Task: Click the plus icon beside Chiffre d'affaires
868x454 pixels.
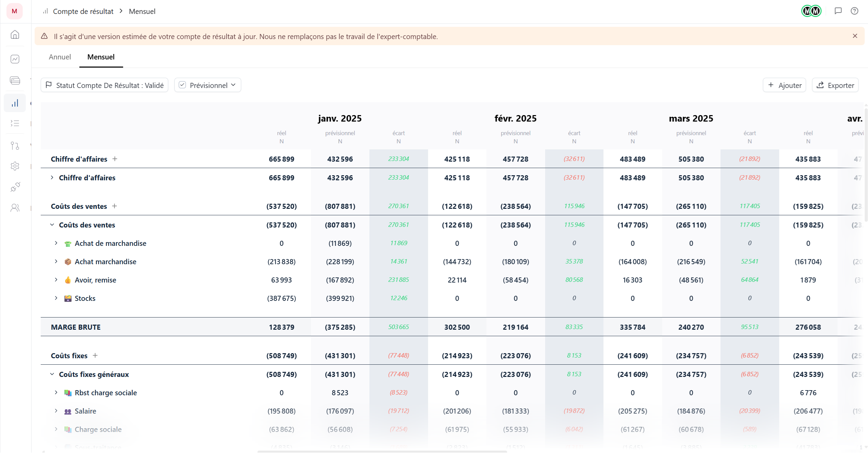Action: point(115,159)
